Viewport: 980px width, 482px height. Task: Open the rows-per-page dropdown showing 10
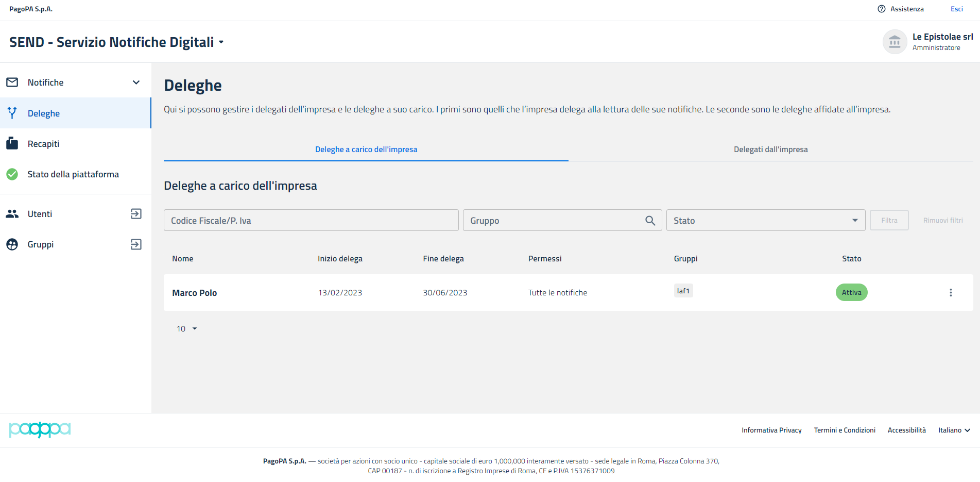pyautogui.click(x=187, y=329)
